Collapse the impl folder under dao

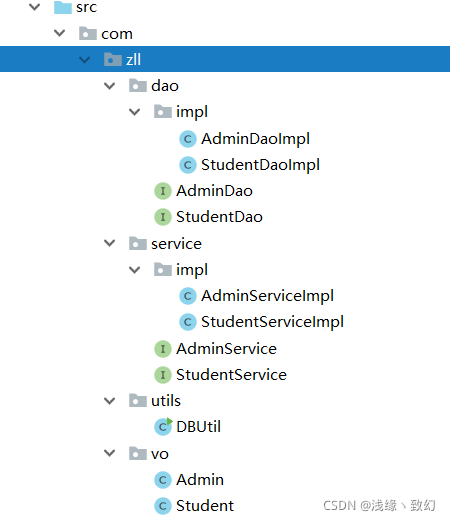(x=134, y=112)
